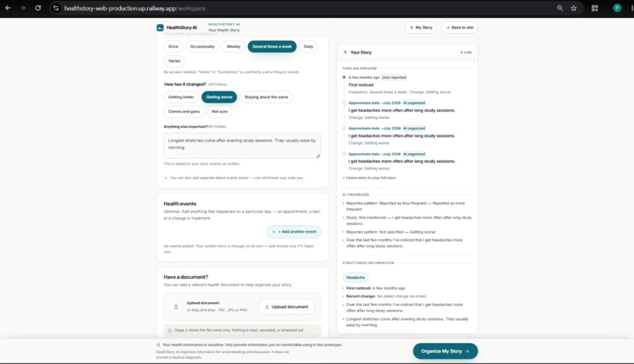Open the green profile avatar

pos(617,8)
